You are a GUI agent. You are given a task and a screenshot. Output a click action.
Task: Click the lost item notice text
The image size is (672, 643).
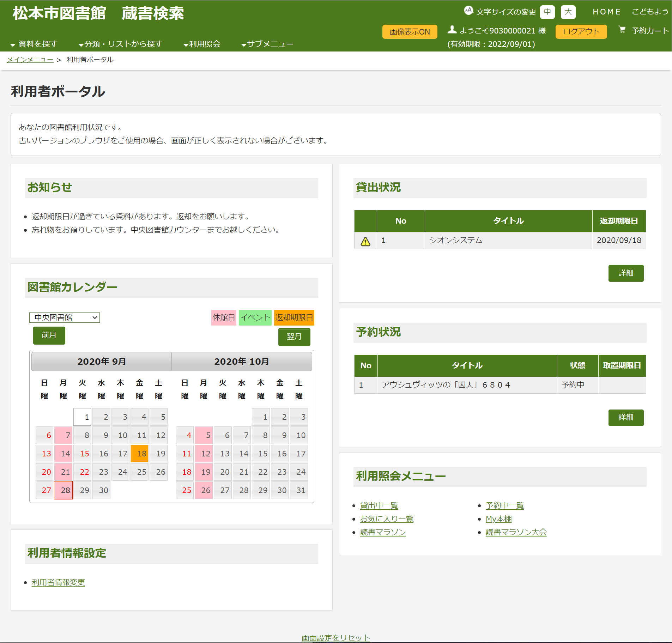156,230
